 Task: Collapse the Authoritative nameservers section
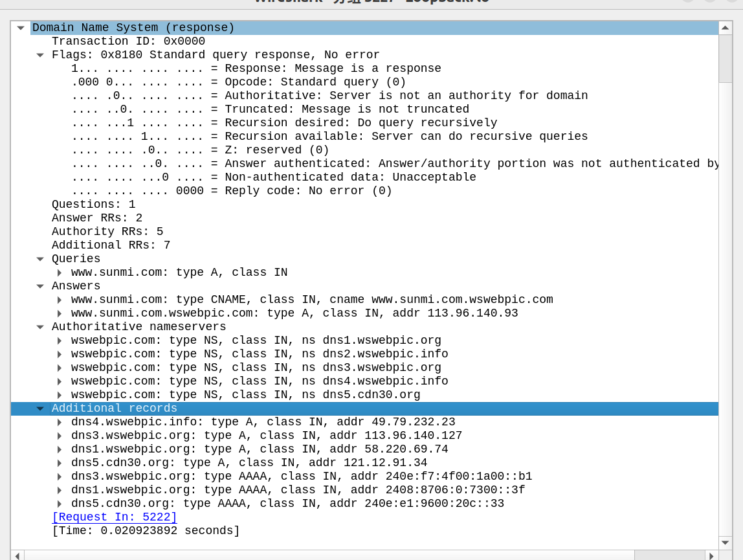[x=40, y=327]
